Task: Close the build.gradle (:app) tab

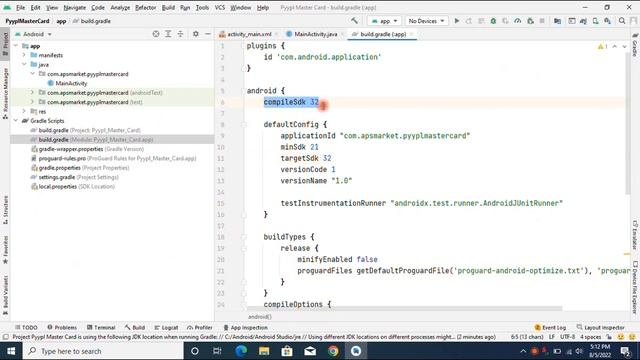Action: pyautogui.click(x=411, y=34)
